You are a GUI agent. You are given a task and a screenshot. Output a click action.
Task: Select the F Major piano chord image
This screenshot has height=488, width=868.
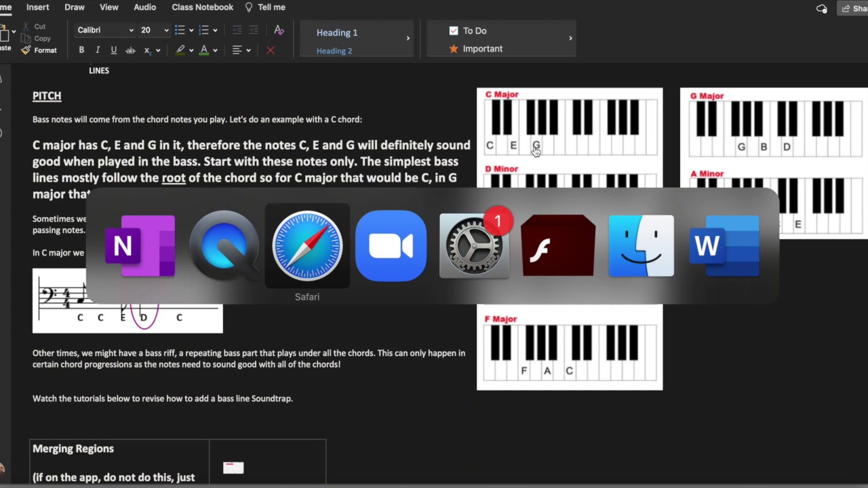570,347
